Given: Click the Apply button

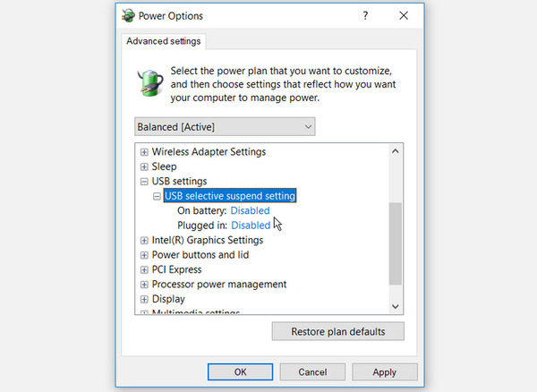Looking at the screenshot, I should point(385,372).
